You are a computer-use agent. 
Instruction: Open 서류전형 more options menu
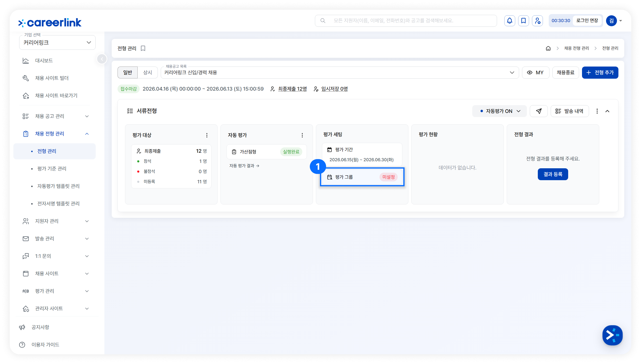click(597, 111)
